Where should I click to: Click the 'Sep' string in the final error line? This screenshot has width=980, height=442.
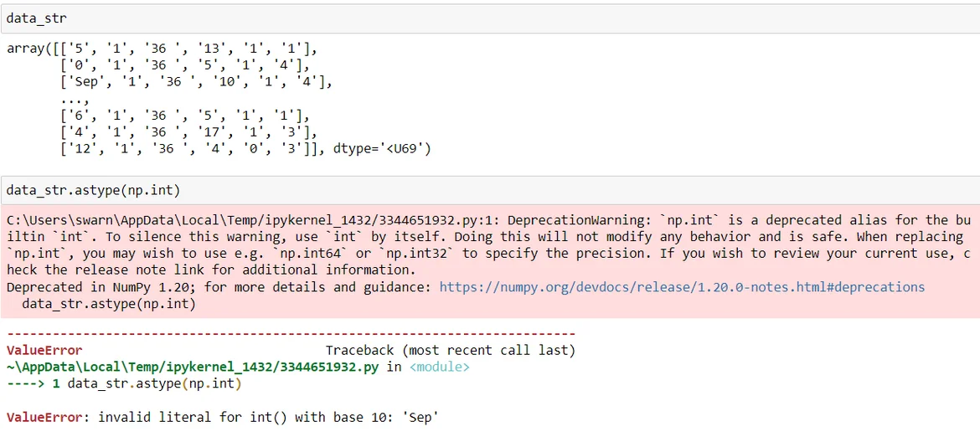click(x=420, y=417)
